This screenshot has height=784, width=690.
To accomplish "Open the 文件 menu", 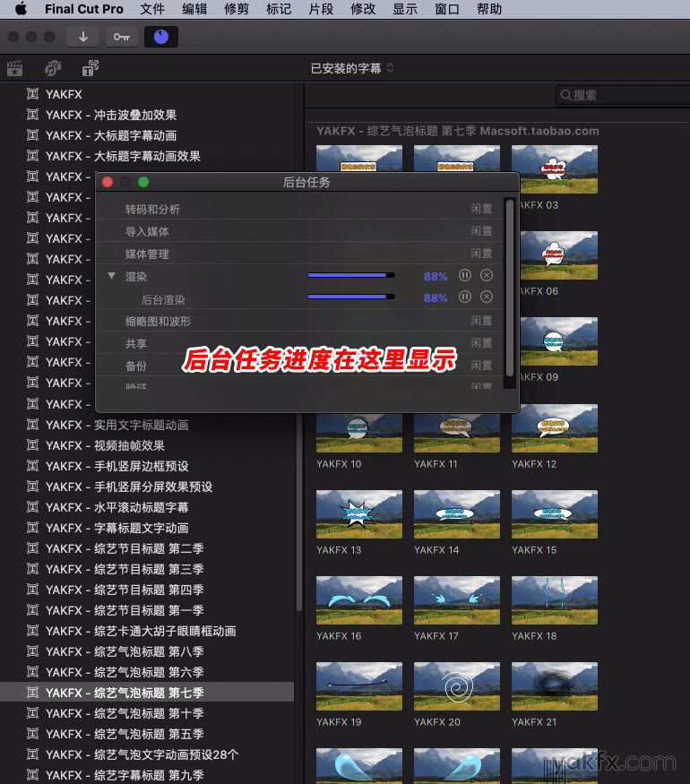I will pos(152,9).
